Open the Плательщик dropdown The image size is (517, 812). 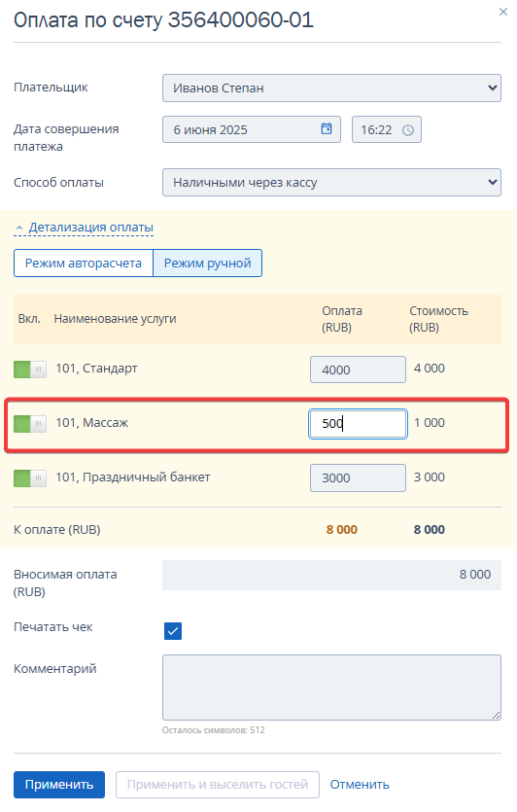[331, 88]
